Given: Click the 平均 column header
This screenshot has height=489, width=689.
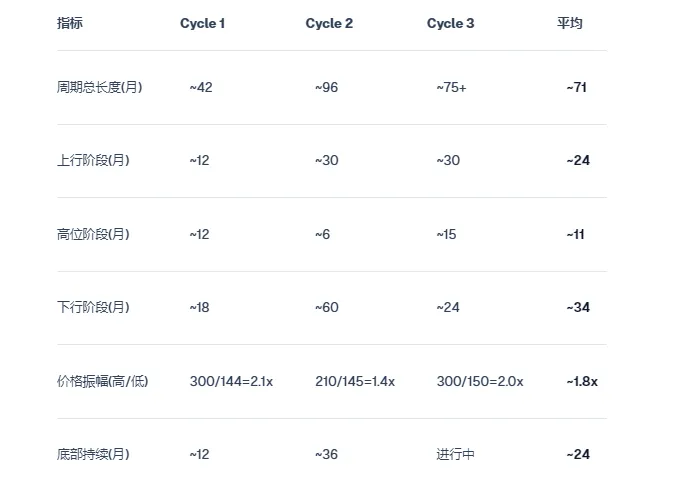Looking at the screenshot, I should (x=570, y=23).
